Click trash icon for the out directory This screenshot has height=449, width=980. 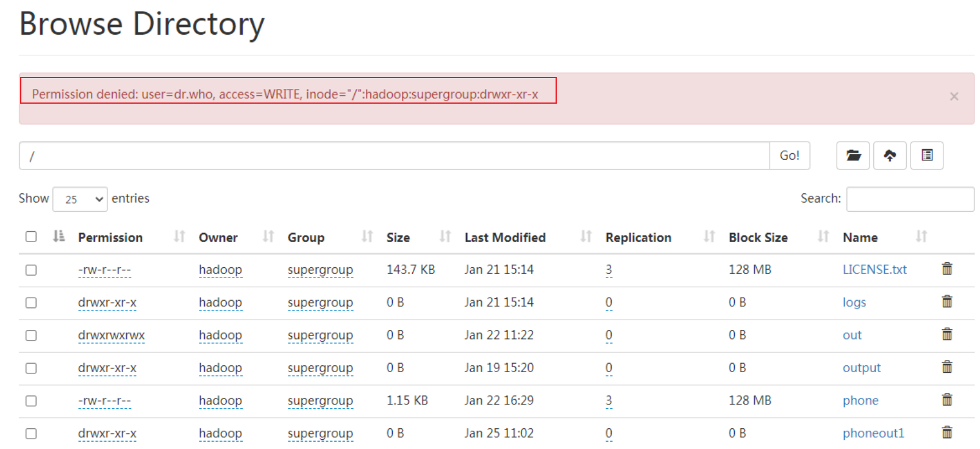[946, 334]
